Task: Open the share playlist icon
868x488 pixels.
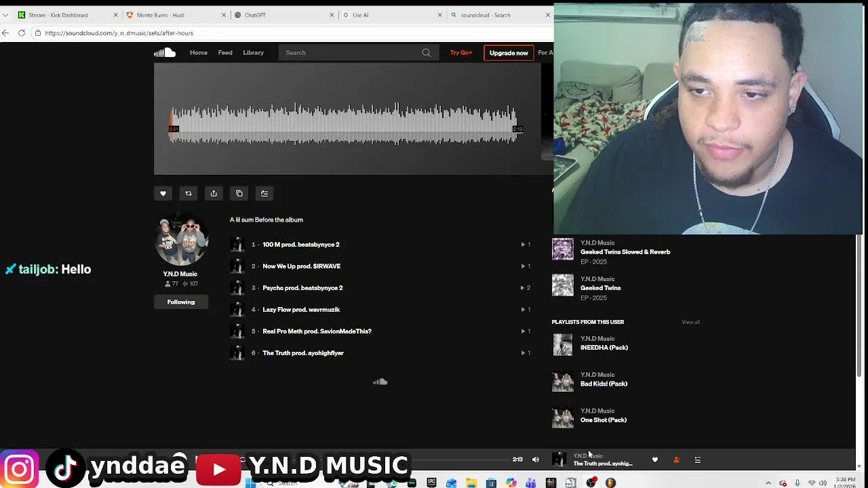Action: point(214,194)
